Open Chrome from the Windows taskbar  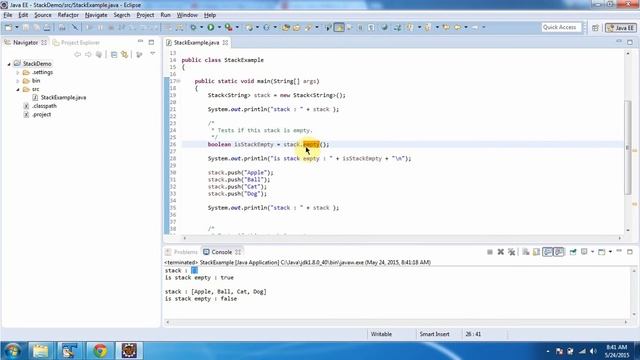[x=100, y=351]
